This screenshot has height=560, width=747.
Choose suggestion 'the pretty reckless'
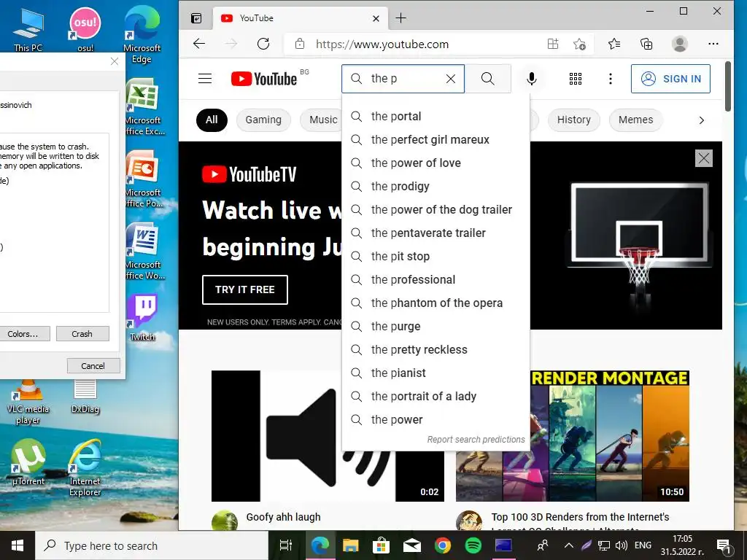click(436, 349)
